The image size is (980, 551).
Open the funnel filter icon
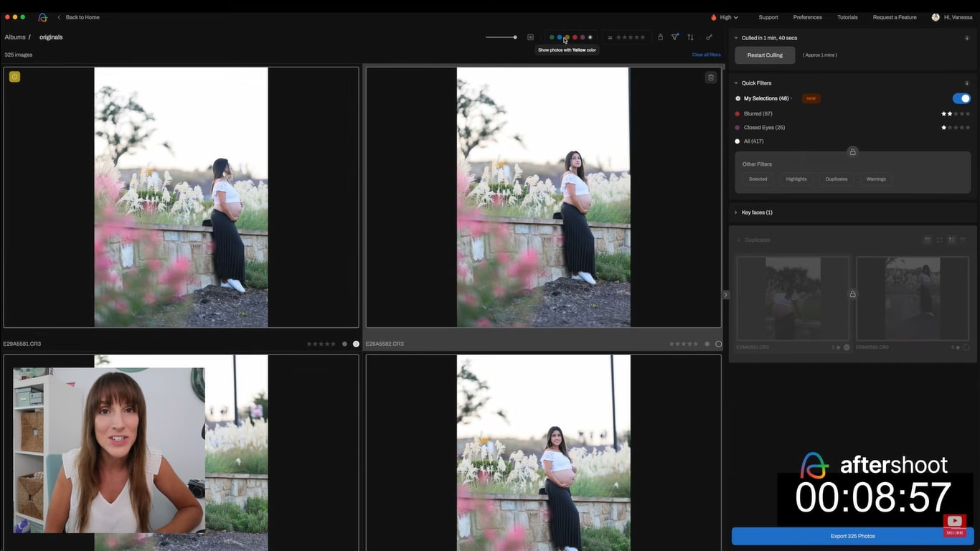coord(675,37)
